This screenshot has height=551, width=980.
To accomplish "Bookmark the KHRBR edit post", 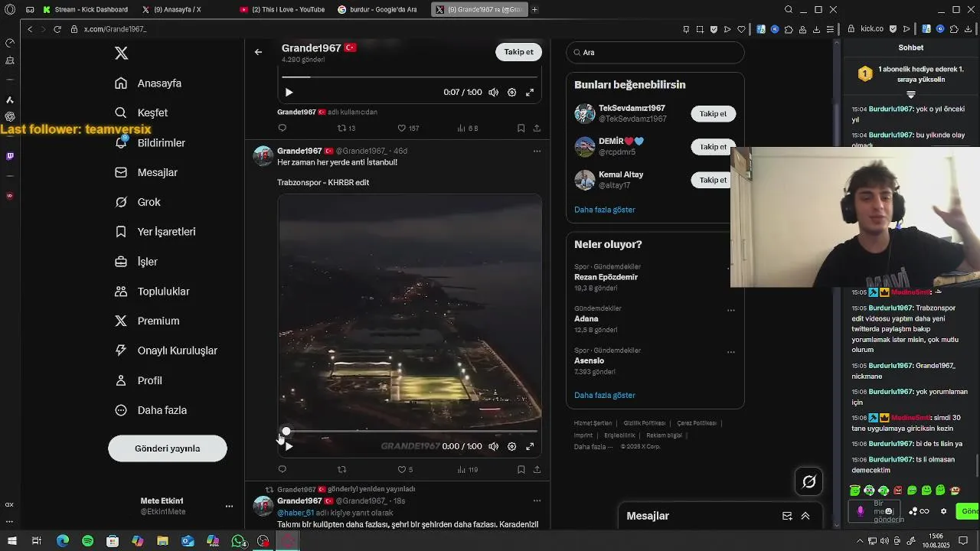I will pyautogui.click(x=521, y=469).
